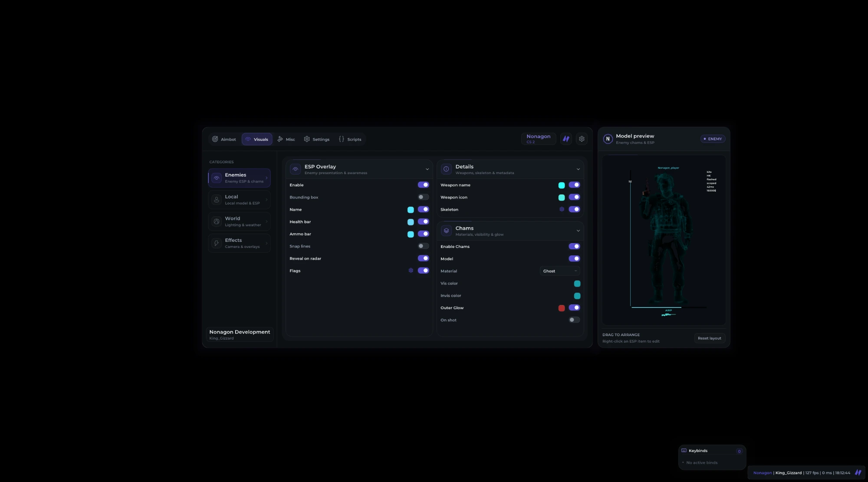Click the ESP Overlay eye icon
The height and width of the screenshot is (482, 868).
(296, 169)
